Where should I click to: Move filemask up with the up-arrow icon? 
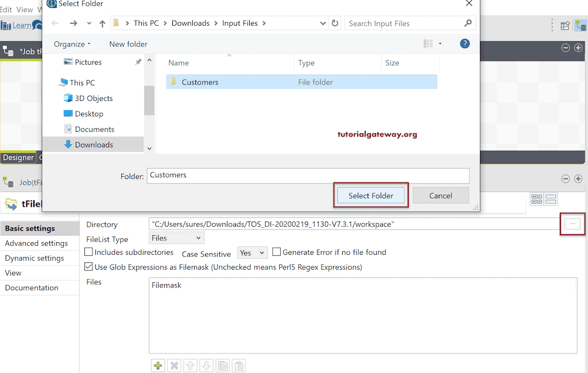point(190,365)
